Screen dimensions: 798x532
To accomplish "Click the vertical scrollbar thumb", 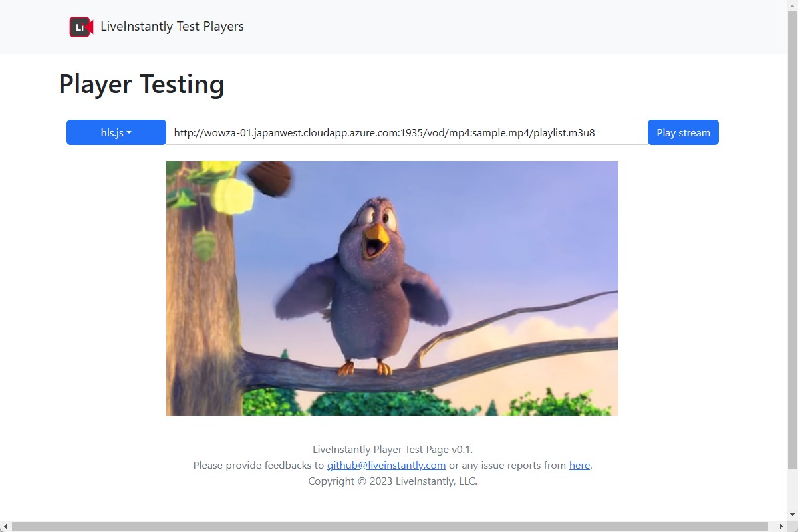I will pos(792,239).
